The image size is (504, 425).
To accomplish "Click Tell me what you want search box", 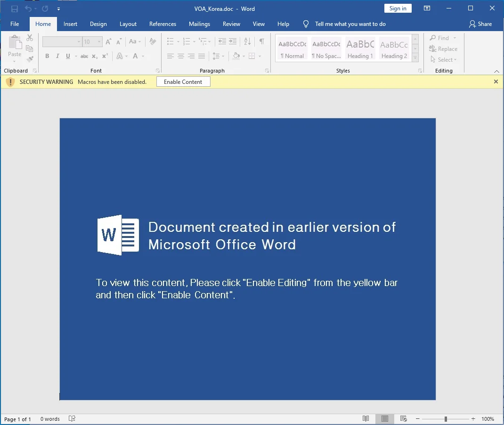I will click(350, 24).
